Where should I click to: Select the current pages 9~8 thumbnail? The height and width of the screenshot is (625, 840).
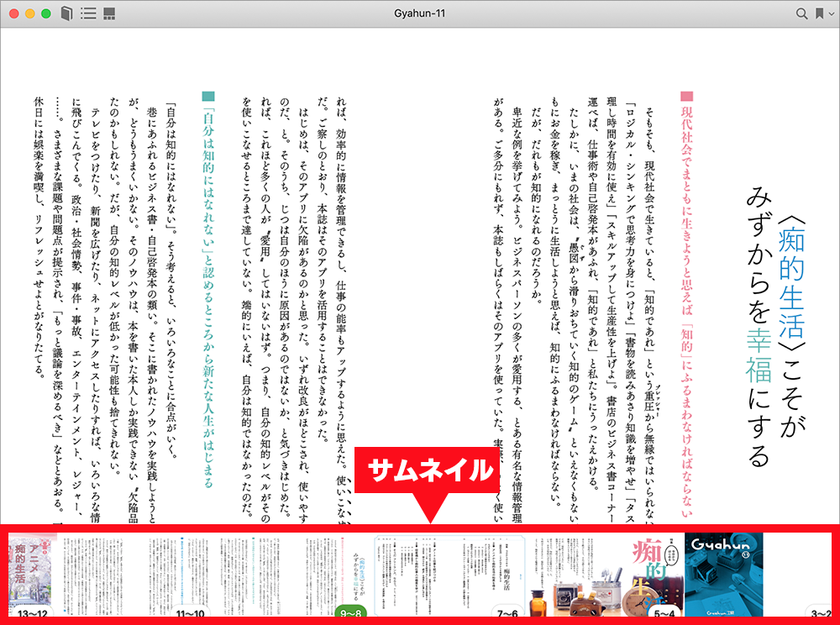[333, 575]
